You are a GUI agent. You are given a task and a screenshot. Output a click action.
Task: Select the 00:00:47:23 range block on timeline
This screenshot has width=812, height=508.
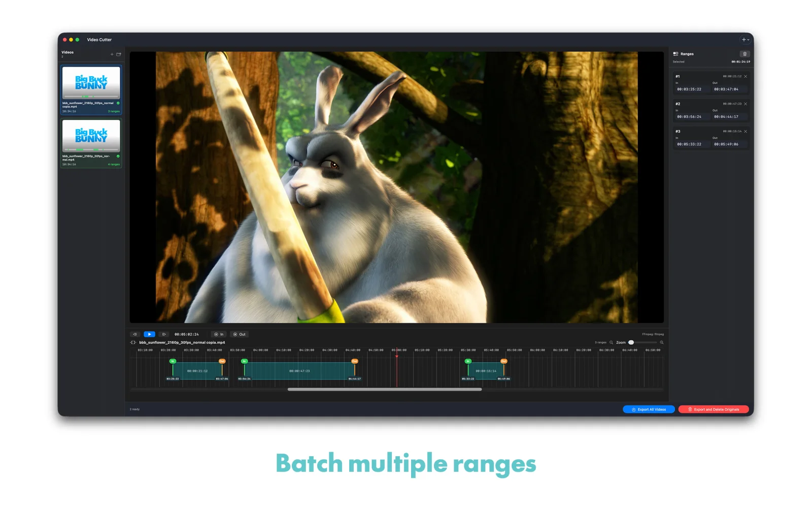tap(299, 371)
